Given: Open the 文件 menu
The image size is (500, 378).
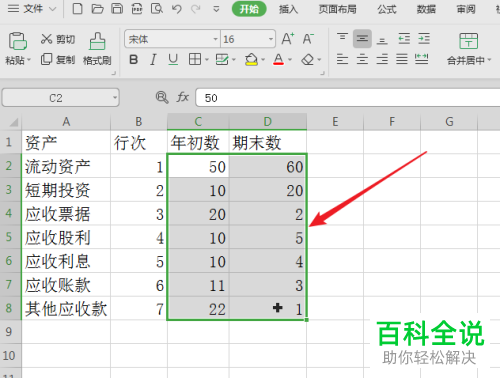Looking at the screenshot, I should [x=32, y=9].
